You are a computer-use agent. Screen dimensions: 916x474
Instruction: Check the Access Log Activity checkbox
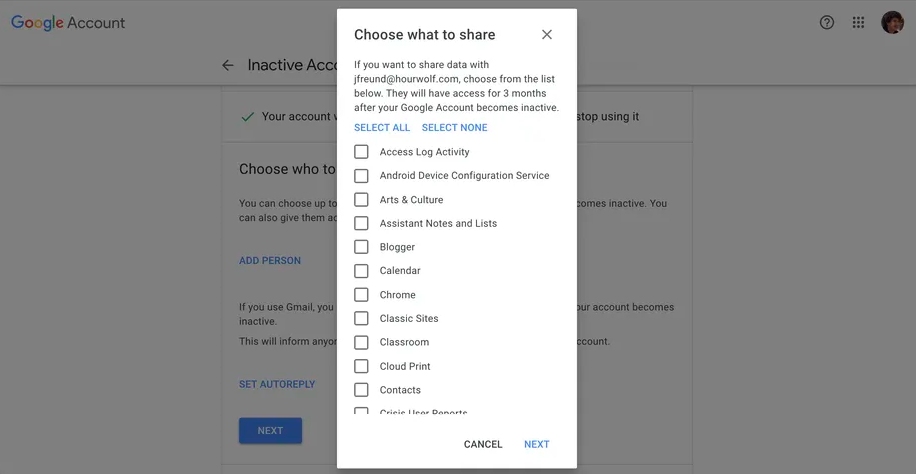pos(361,152)
